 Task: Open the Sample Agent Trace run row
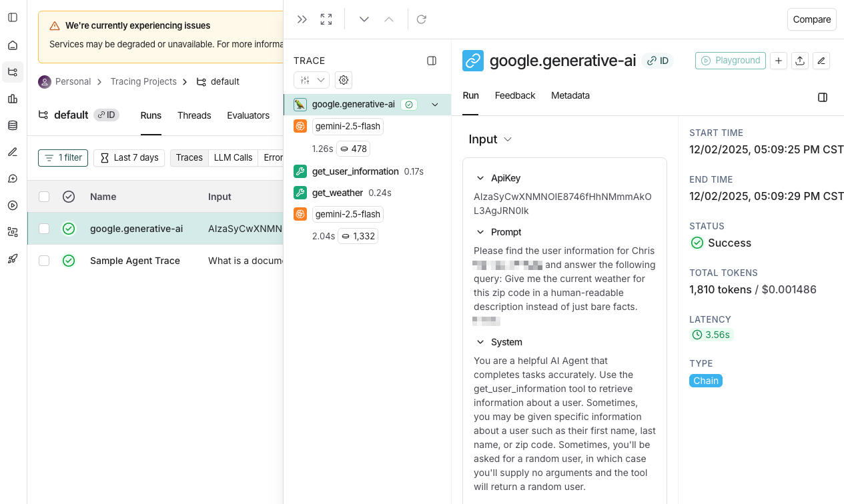coord(155,261)
